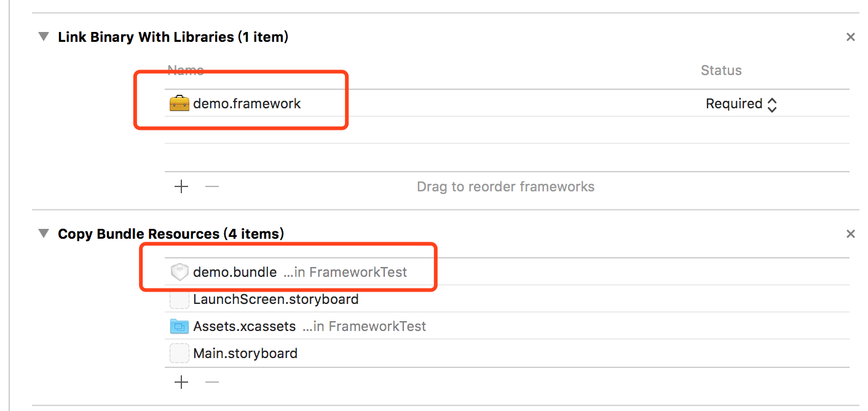
Task: Delete the Copy Bundle Resources phase
Action: (x=851, y=234)
